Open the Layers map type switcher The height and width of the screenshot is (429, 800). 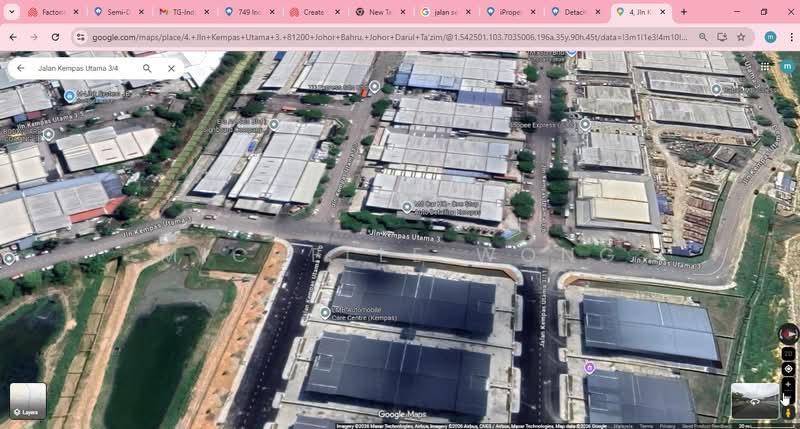(x=28, y=400)
